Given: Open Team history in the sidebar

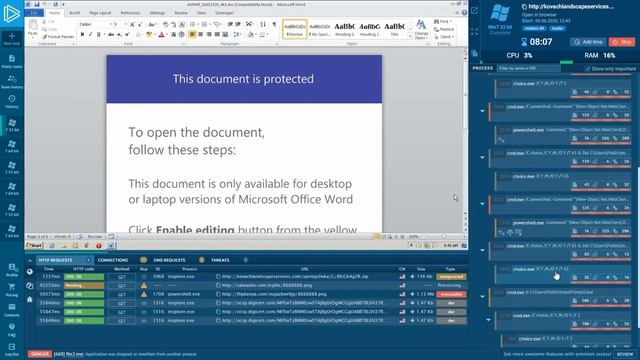Looking at the screenshot, I should point(12,82).
